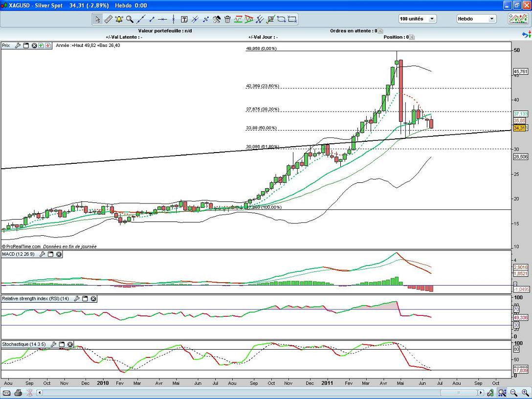Toggle the Stochastique panel window button

62,344
